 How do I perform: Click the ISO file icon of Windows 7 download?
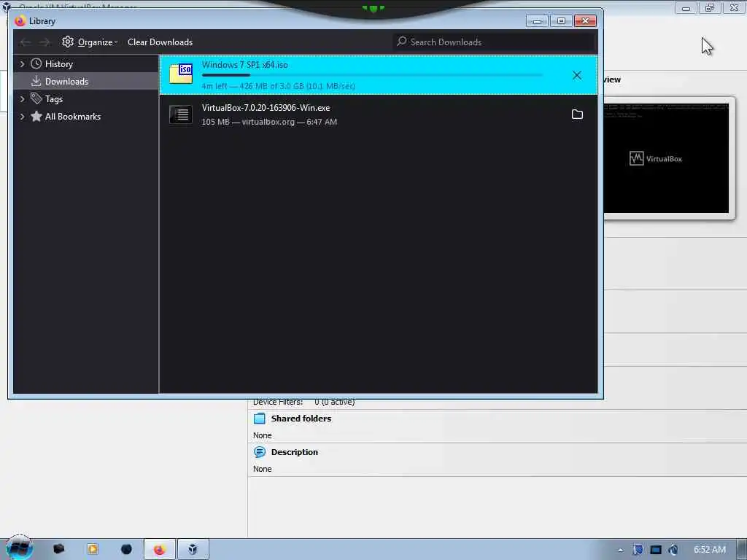click(x=181, y=74)
